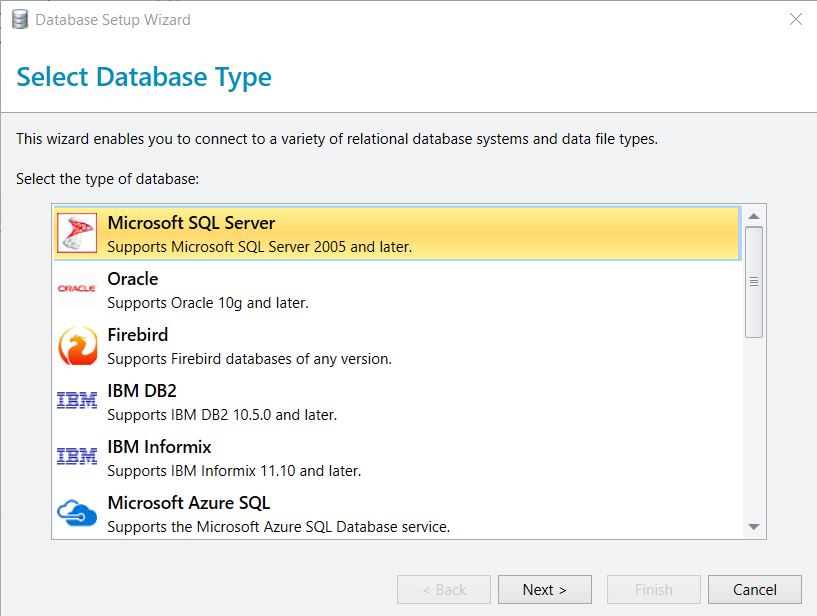817x616 pixels.
Task: Click the IBM logo beside IBM Informix
Action: click(x=77, y=456)
